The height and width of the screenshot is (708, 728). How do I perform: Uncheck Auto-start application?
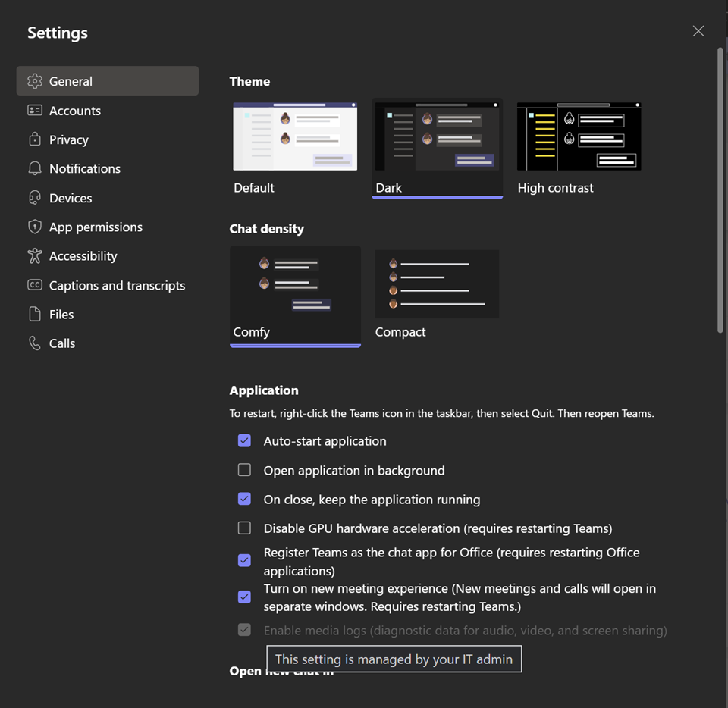(244, 440)
